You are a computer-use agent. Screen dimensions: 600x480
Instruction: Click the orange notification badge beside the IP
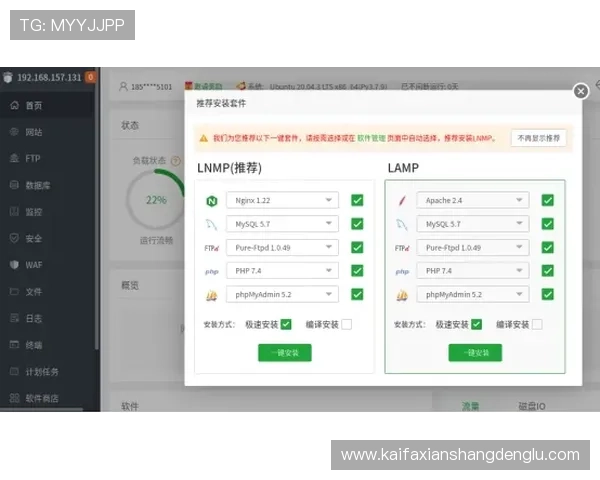tap(91, 77)
